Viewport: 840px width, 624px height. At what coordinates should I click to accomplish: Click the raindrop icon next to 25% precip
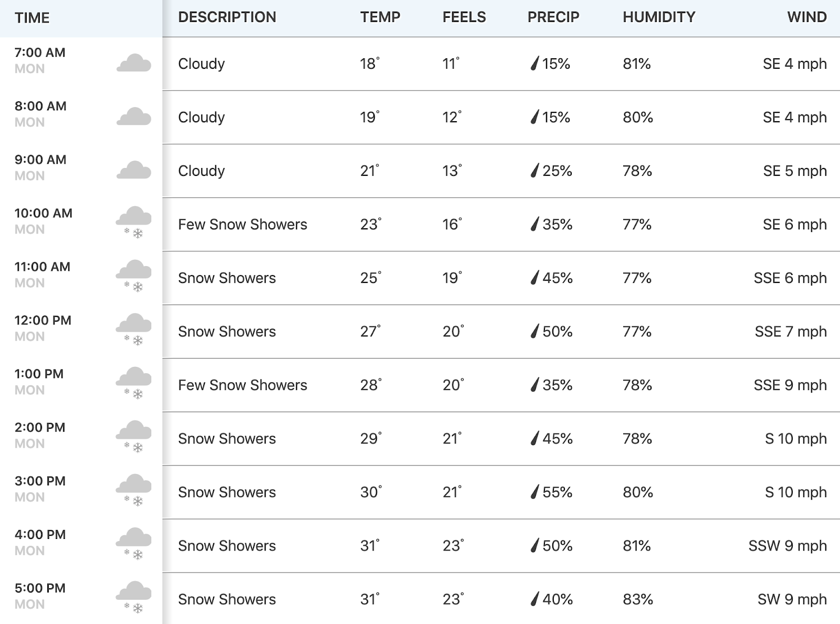click(534, 171)
